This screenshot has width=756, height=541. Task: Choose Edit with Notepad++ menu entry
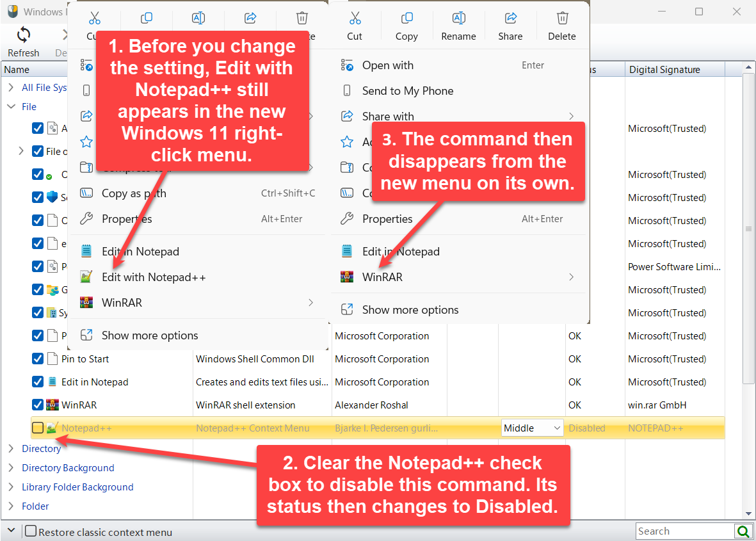tap(198, 277)
